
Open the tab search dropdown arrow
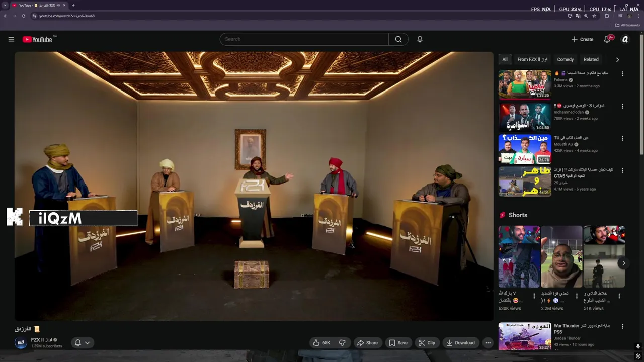coord(5,5)
